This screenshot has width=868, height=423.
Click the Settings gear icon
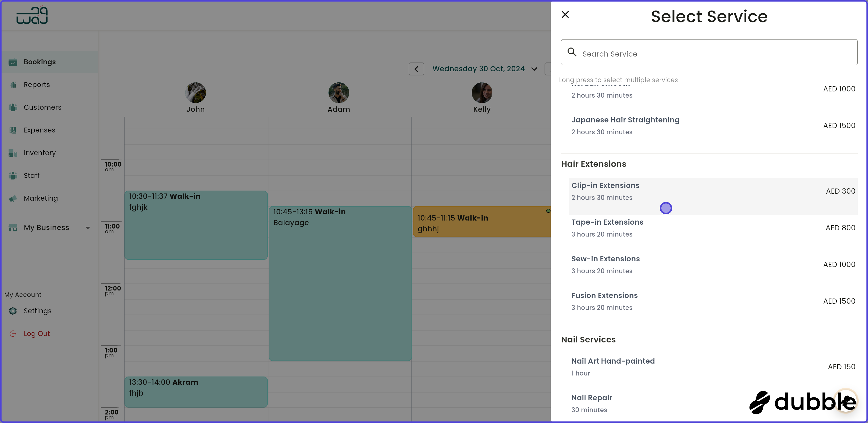coord(12,311)
